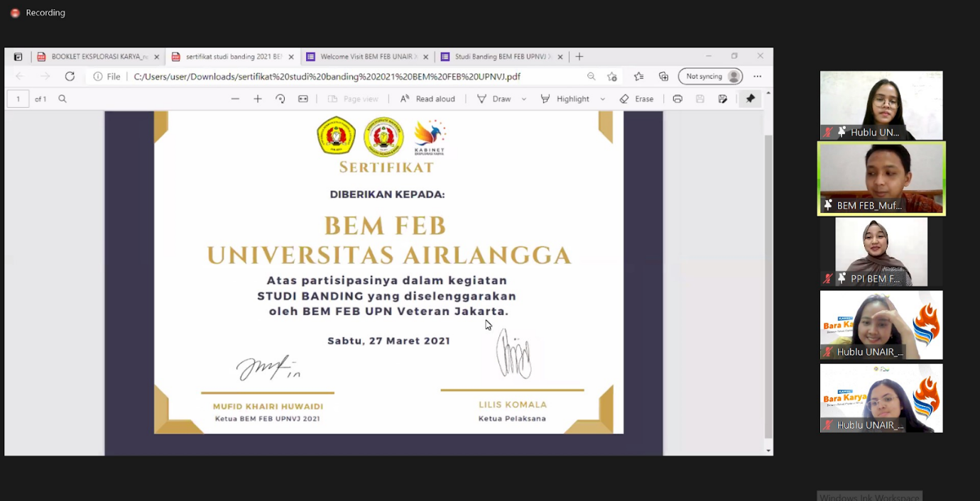Go back to previous page
The width and height of the screenshot is (980, 501).
20,77
